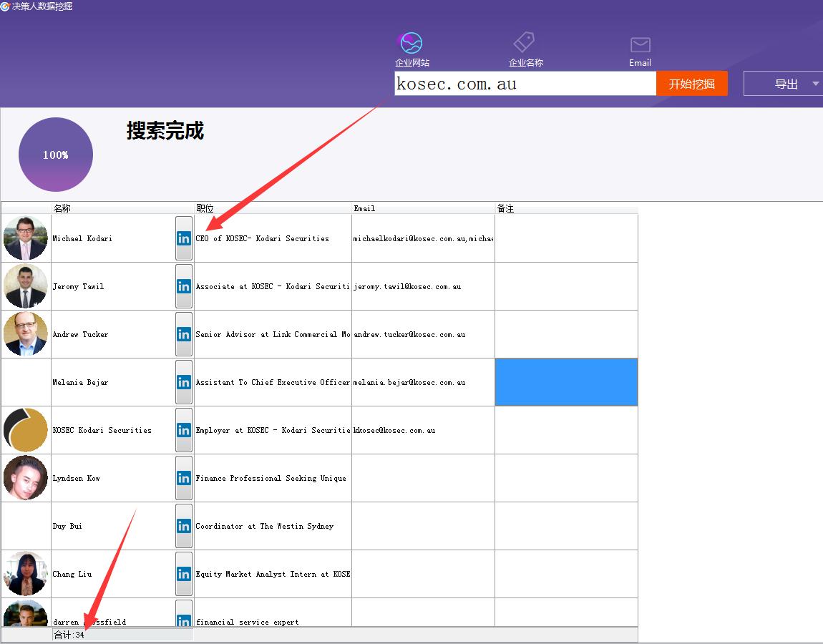Select the 企业网站 search mode icon
The width and height of the screenshot is (823, 644).
(411, 43)
